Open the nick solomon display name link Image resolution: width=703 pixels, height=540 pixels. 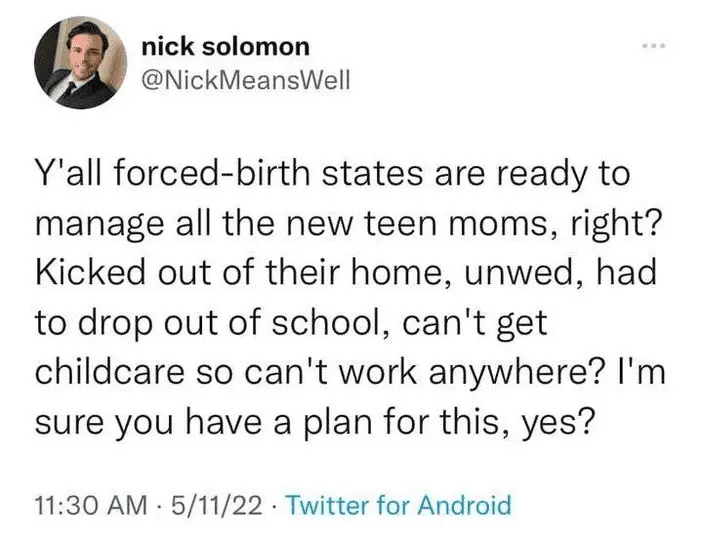225,46
